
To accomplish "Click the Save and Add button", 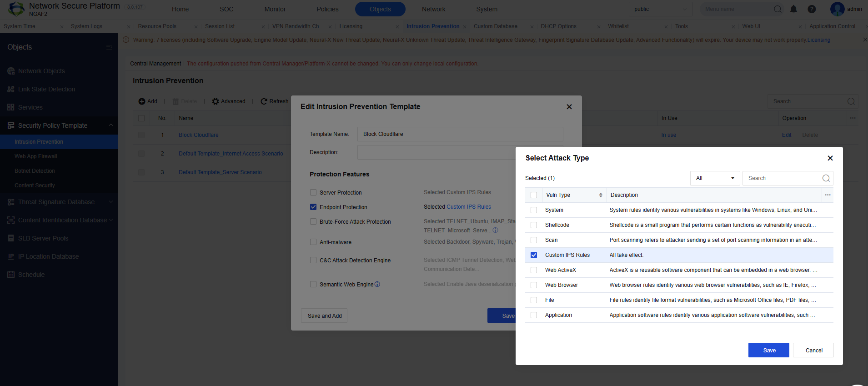I will 324,316.
